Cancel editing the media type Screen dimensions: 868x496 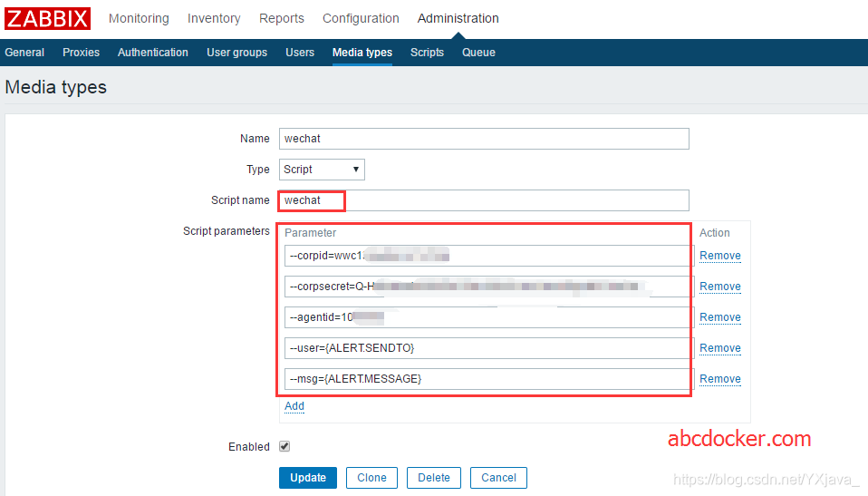click(498, 478)
